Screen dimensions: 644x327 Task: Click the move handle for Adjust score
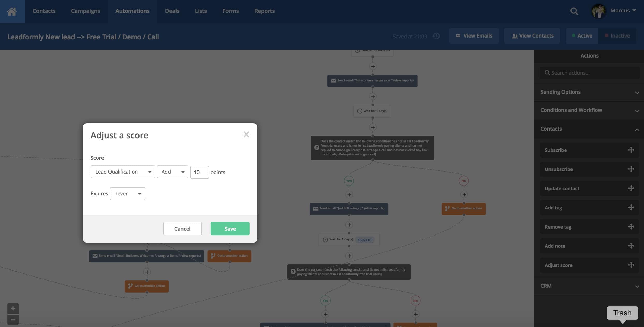(631, 265)
